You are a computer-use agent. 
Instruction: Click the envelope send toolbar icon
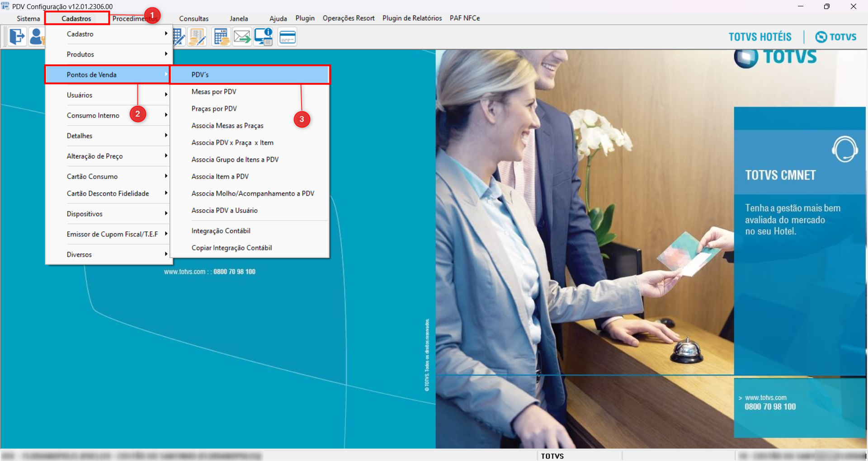pos(242,37)
